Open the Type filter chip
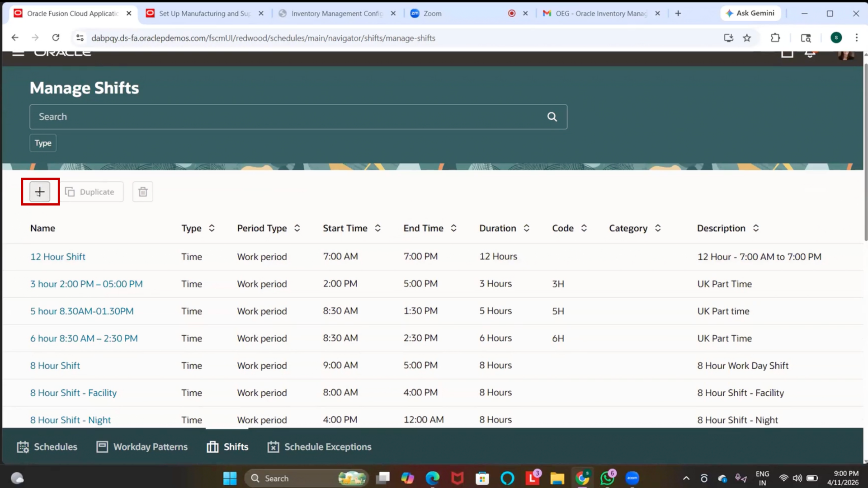 pos(43,143)
